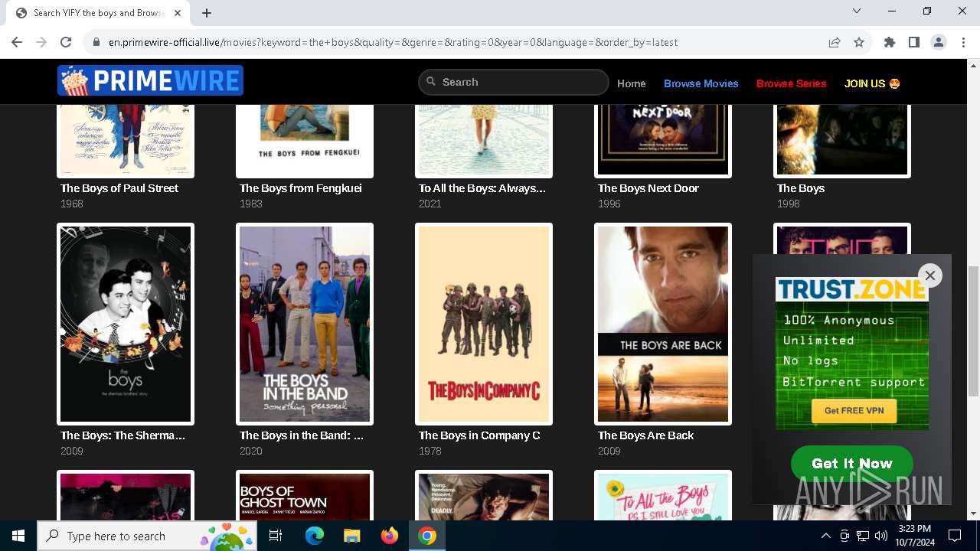Open Browse Movies
The width and height of the screenshot is (980, 551).
coord(701,83)
